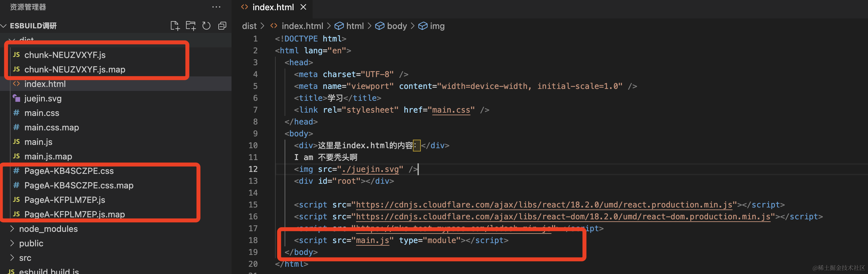Click the index.html breadcrumb segment
Screen dimensions: 868x274
click(x=302, y=26)
